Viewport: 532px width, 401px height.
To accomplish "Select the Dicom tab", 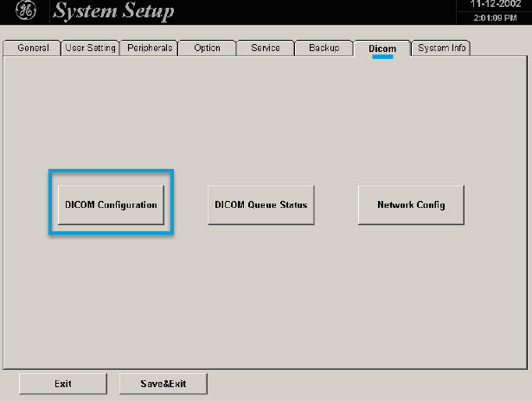I will [x=382, y=49].
